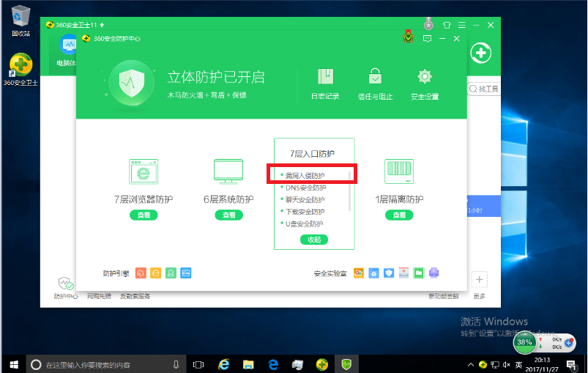
Task: Show hidden tray icons chevron
Action: pos(470,364)
